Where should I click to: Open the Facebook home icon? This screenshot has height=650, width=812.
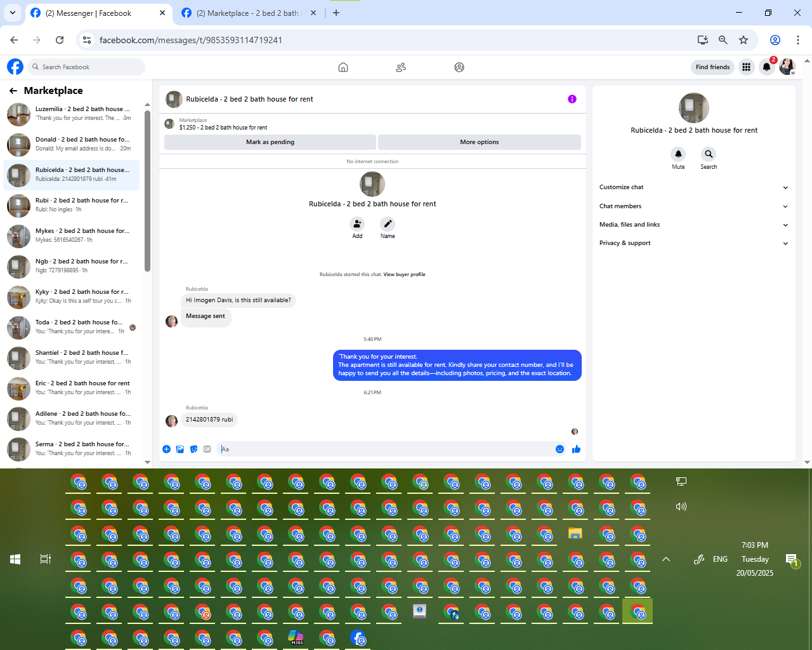click(343, 67)
